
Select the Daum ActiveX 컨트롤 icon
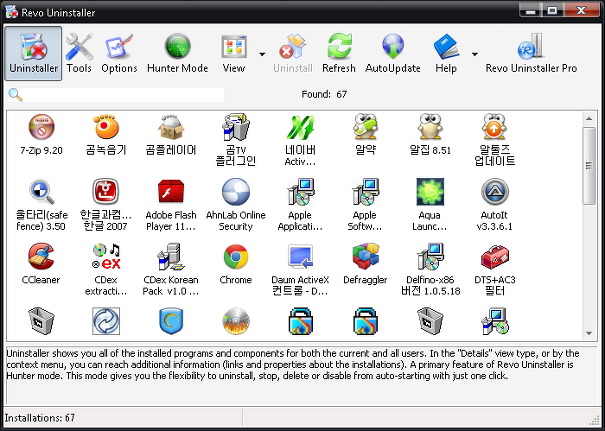tap(301, 256)
